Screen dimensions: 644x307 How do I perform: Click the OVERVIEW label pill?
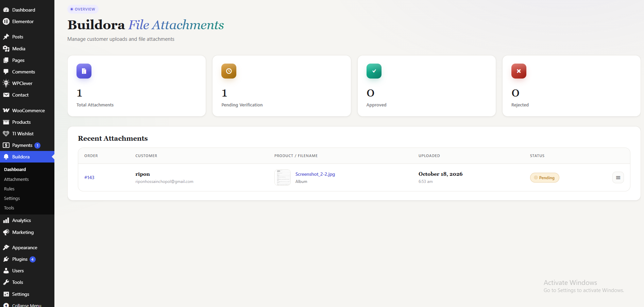(x=83, y=9)
